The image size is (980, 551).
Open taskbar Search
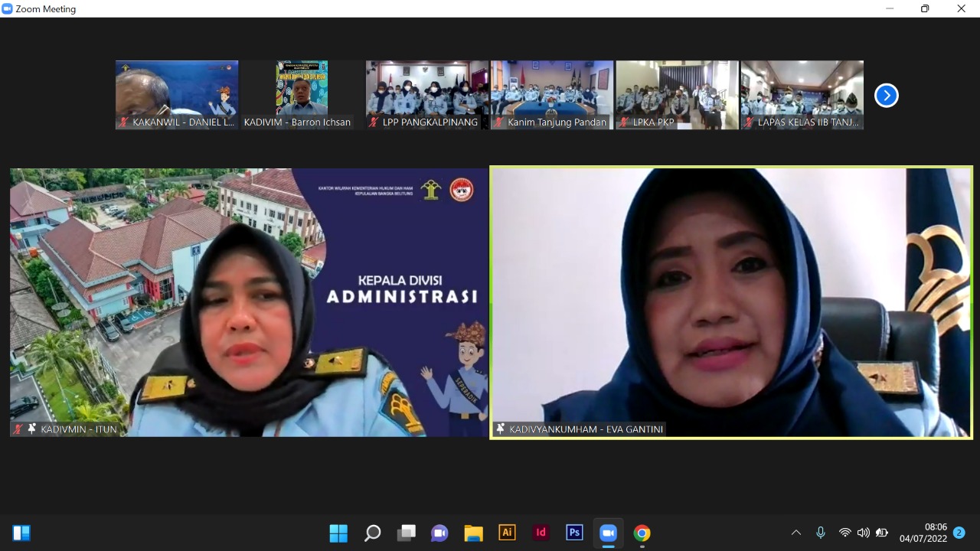coord(372,533)
